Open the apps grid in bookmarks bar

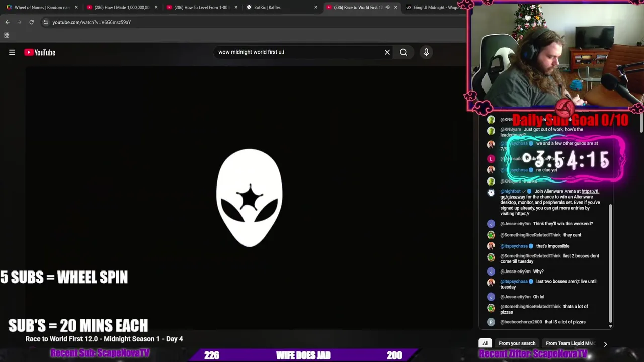(7, 35)
